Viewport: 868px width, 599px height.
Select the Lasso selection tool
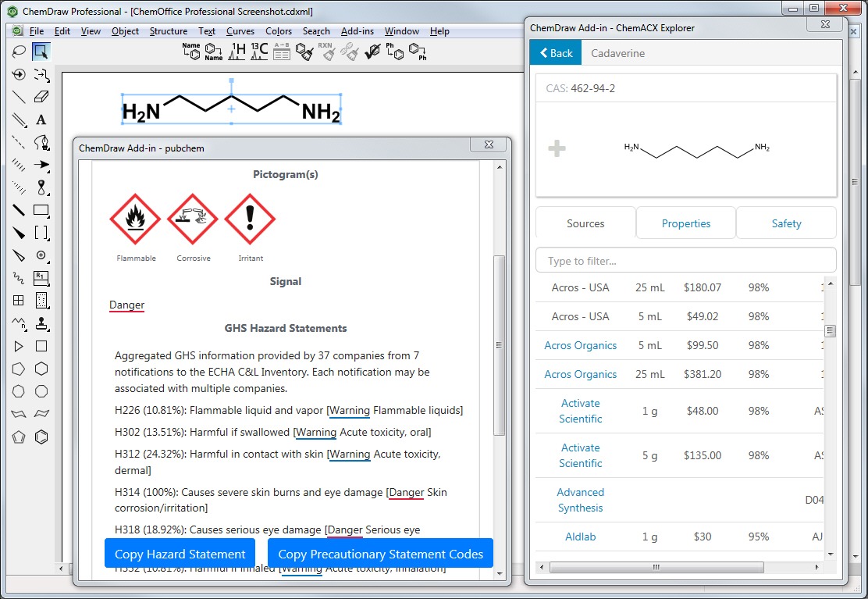click(19, 52)
